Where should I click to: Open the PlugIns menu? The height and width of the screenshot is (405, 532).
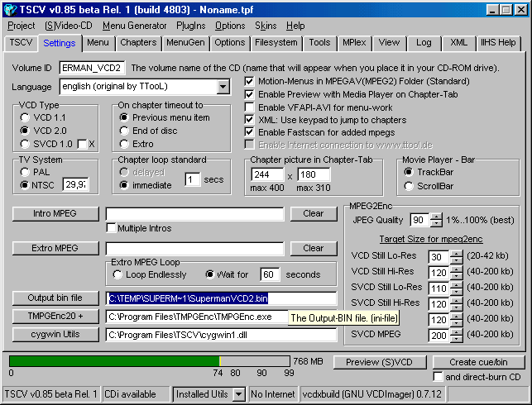(191, 26)
